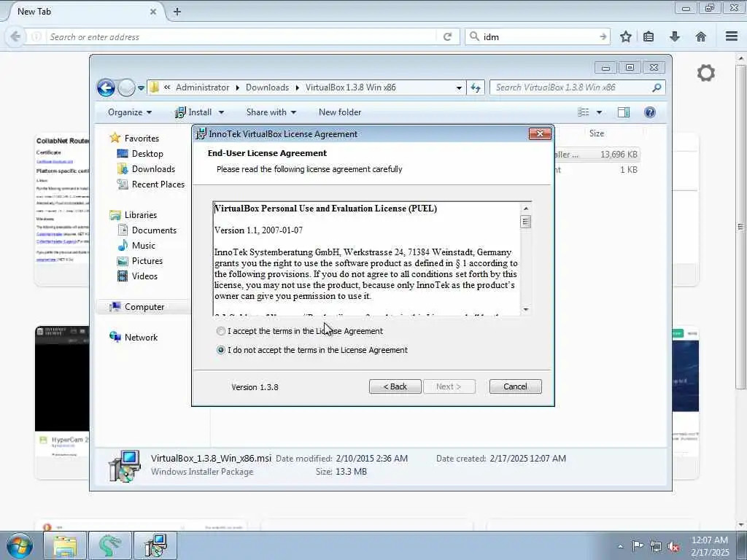Open Explorer recent pages dropdown arrow
Screen dimensions: 747x560
(141, 88)
